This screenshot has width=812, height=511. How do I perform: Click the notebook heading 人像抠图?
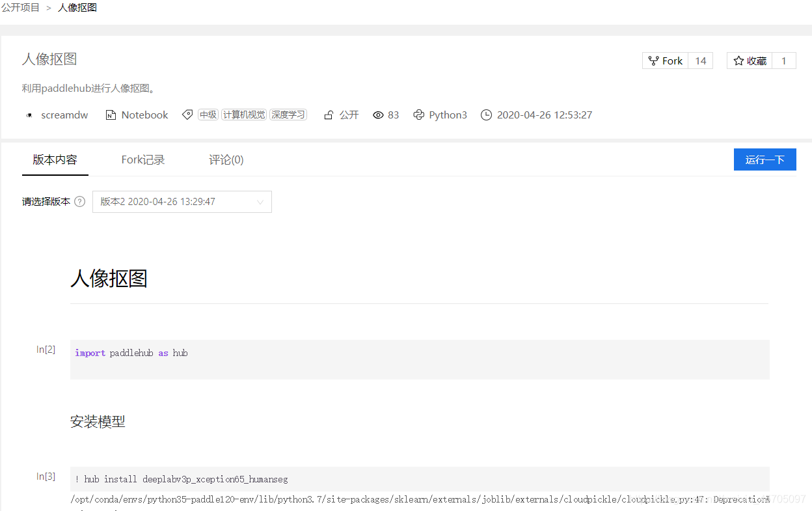click(109, 279)
